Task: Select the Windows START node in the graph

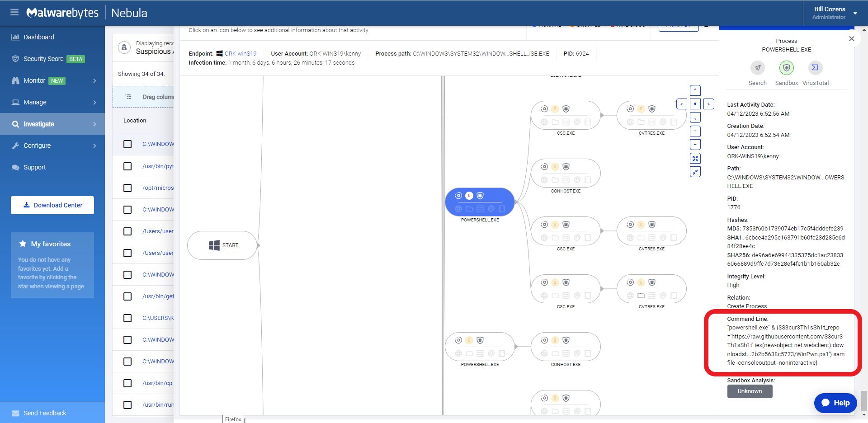Action: tap(222, 245)
